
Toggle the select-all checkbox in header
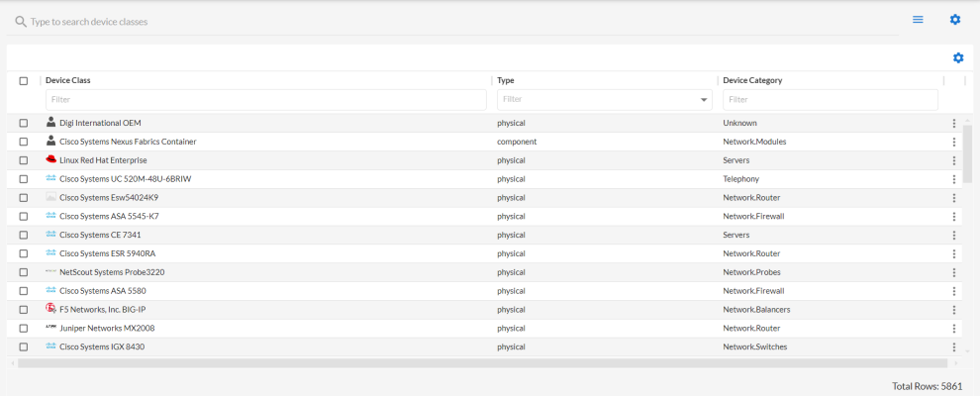24,80
